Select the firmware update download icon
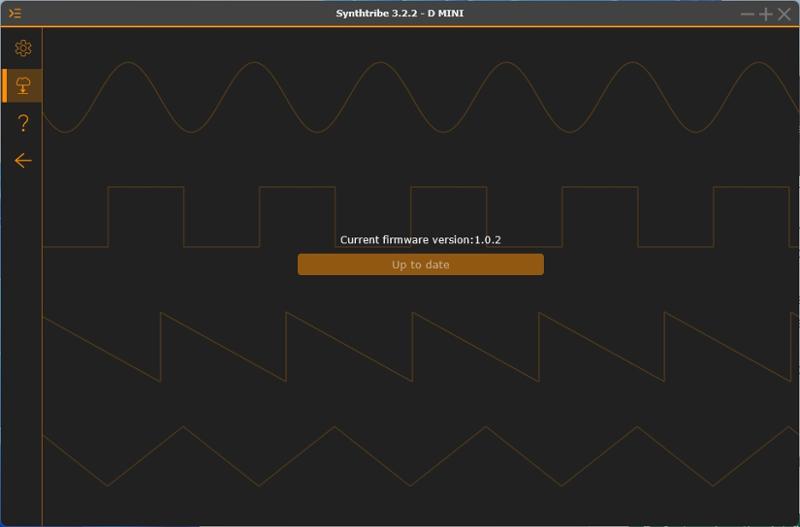 point(23,85)
